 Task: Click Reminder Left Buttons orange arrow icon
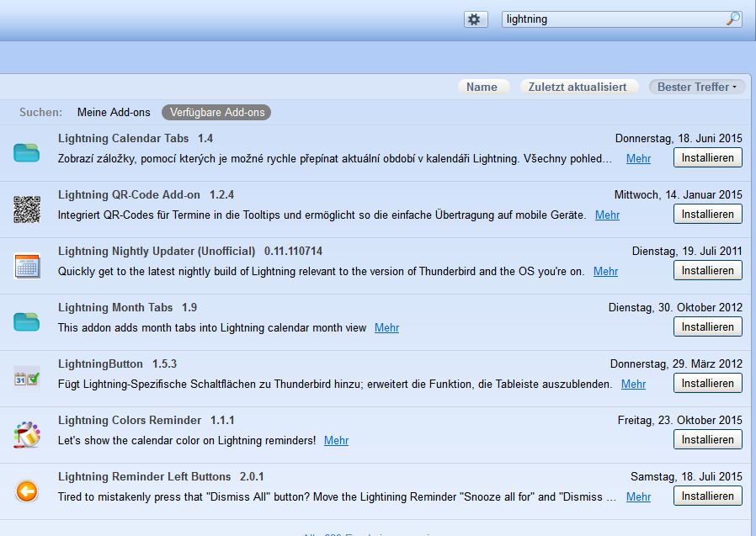[x=26, y=491]
